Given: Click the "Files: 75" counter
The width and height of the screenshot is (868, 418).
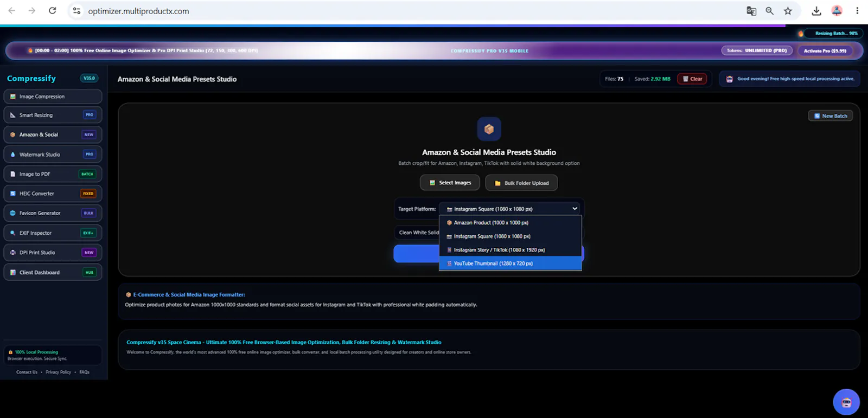Looking at the screenshot, I should 614,79.
